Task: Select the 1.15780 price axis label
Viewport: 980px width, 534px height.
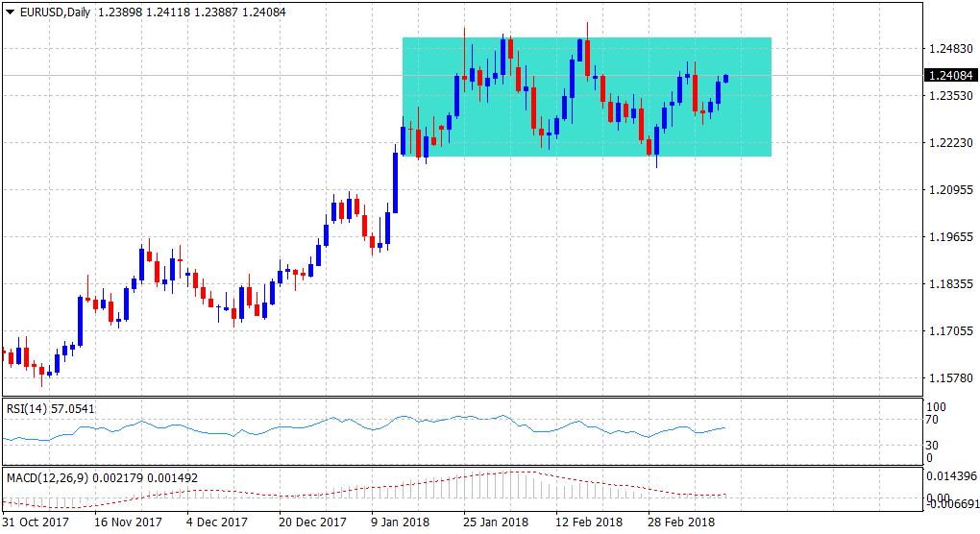Action: coord(951,377)
